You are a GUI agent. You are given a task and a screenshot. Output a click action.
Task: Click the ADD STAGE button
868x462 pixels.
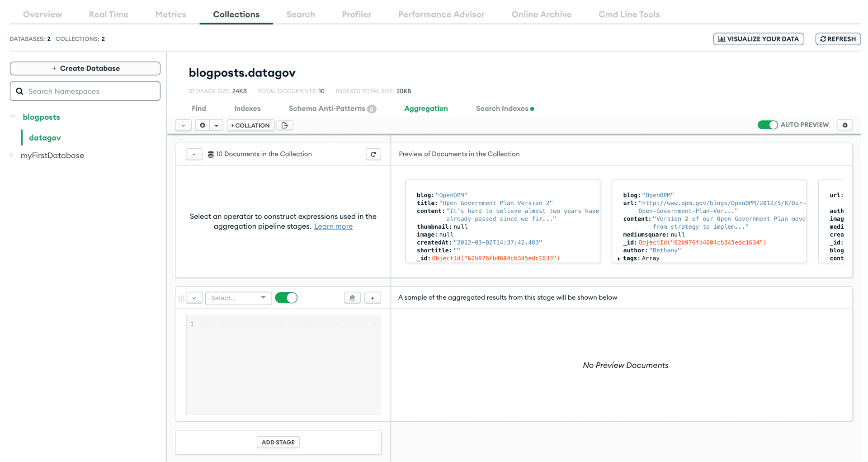[278, 442]
